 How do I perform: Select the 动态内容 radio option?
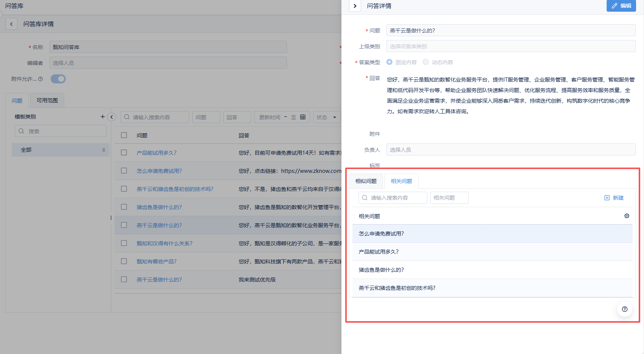(426, 62)
